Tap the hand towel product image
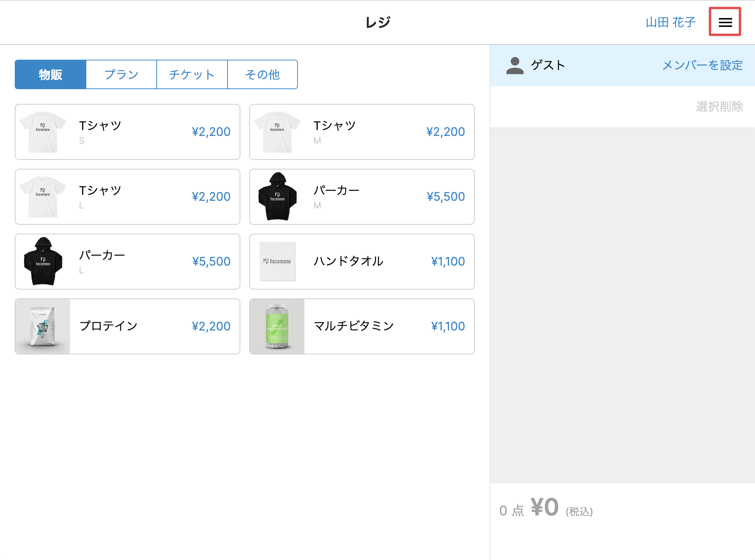This screenshot has height=560, width=755. point(277,262)
